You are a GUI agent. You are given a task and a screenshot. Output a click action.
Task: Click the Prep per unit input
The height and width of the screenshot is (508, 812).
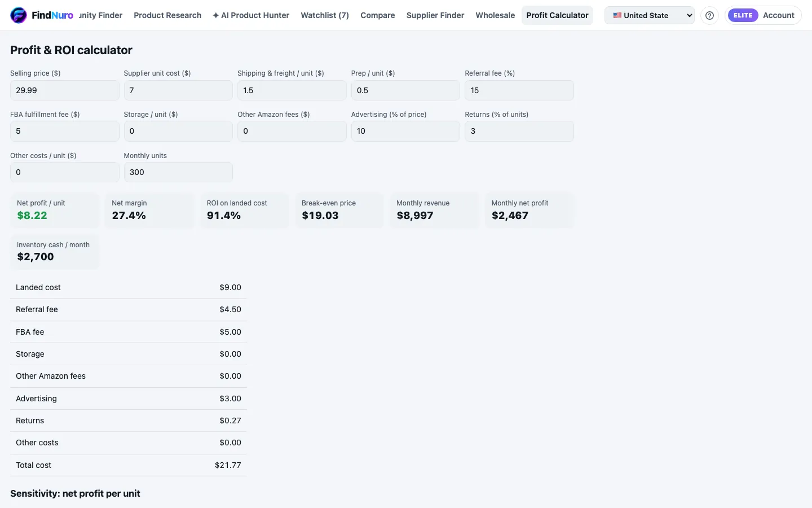(405, 90)
